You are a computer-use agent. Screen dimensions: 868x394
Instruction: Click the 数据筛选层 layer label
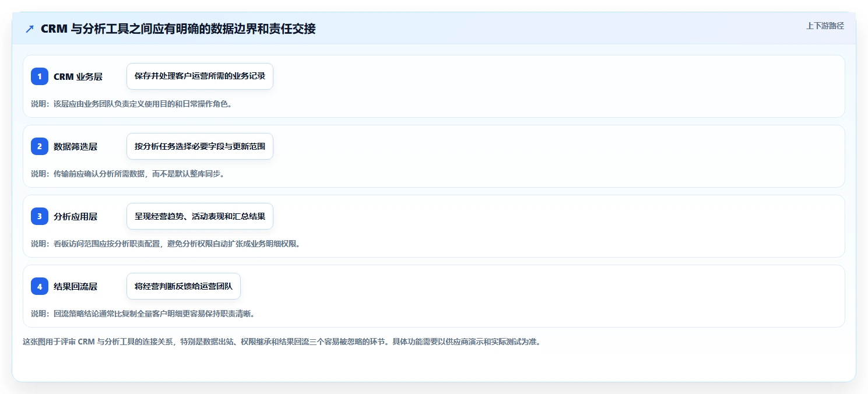click(x=76, y=146)
